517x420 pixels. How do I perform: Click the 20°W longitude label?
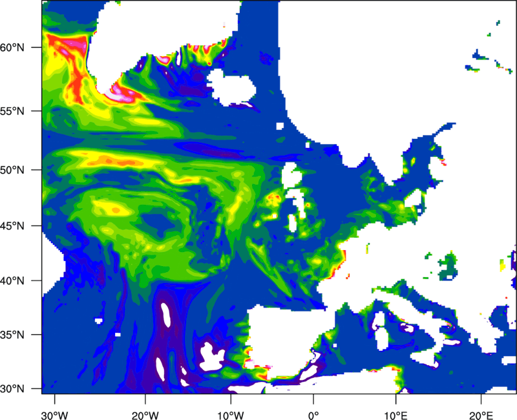(145, 415)
